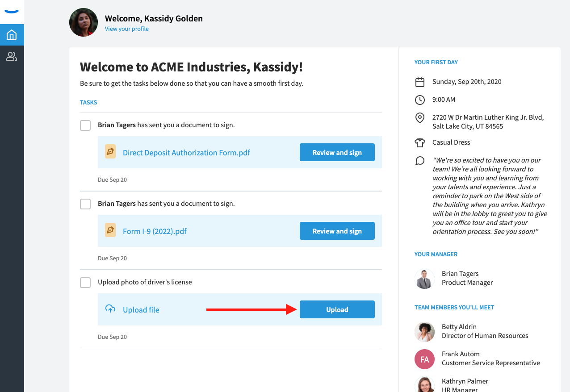Screen dimensions: 570x392
Task: Click the cloud upload icon
Action: [x=110, y=309]
